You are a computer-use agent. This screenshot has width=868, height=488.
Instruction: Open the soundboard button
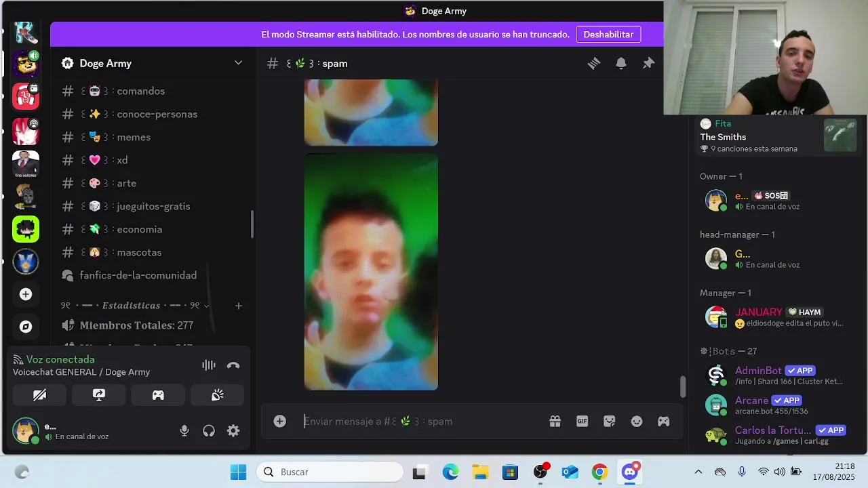[x=218, y=395]
